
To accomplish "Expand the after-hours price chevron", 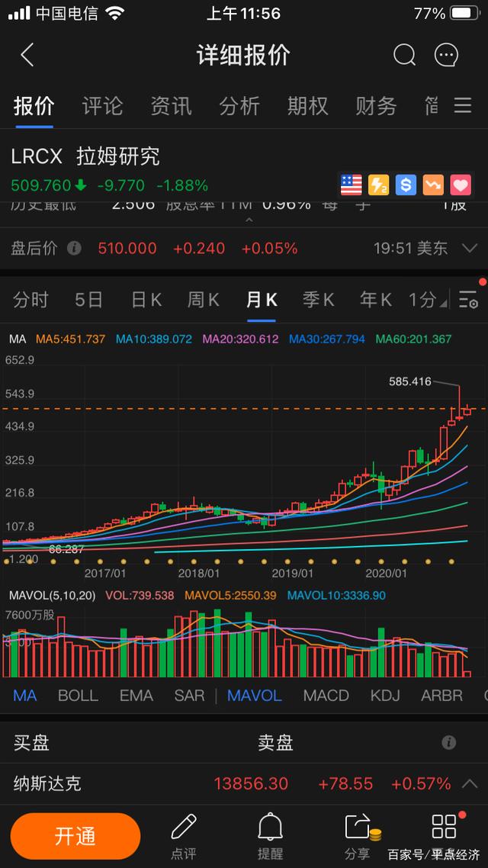I will [469, 248].
